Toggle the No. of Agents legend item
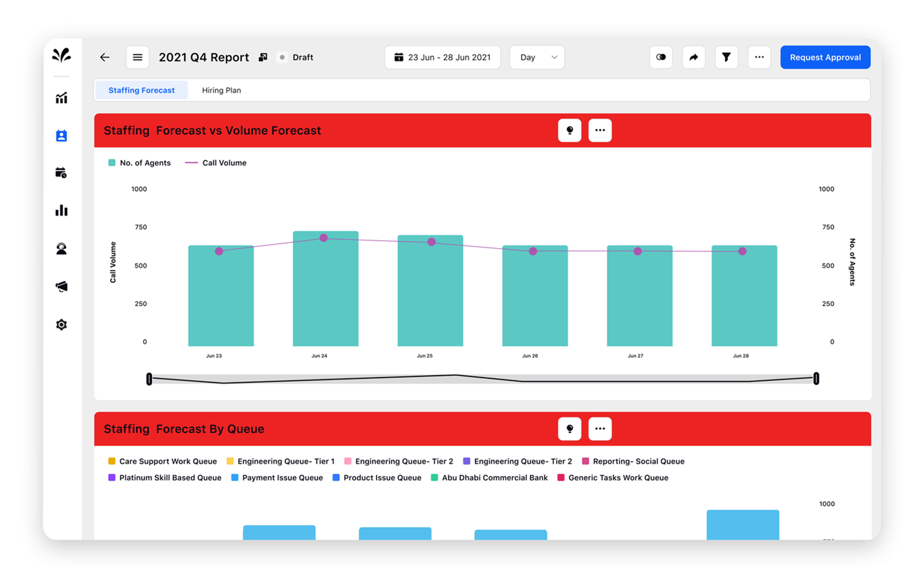The height and width of the screenshot is (579, 924). pyautogui.click(x=139, y=163)
